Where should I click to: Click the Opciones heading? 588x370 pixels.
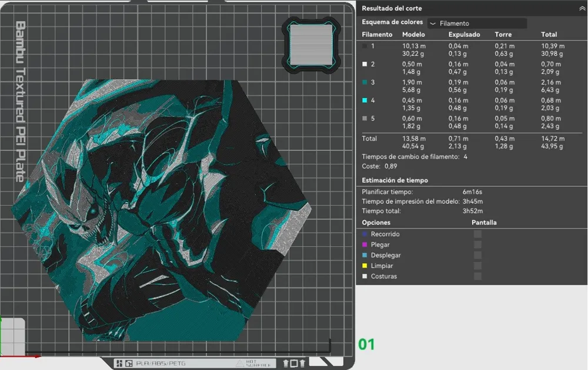376,223
